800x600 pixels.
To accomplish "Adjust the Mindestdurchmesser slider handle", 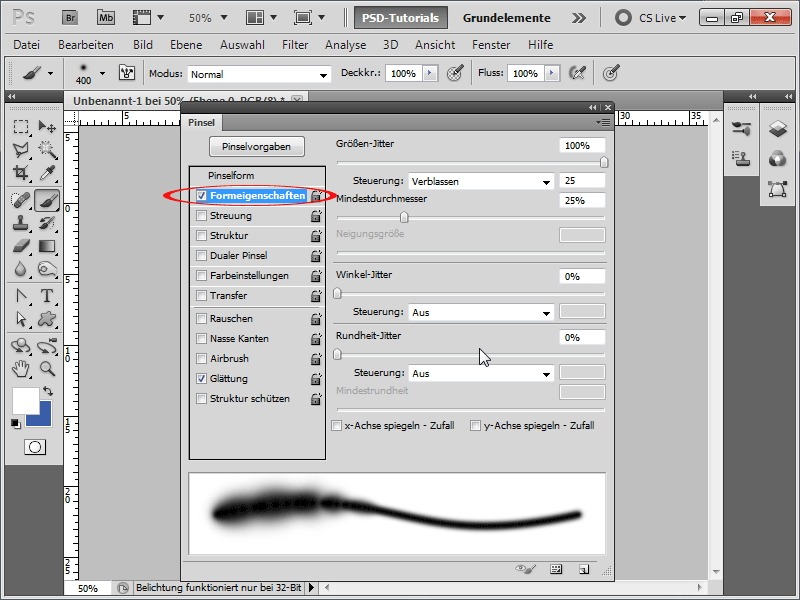I will click(404, 217).
